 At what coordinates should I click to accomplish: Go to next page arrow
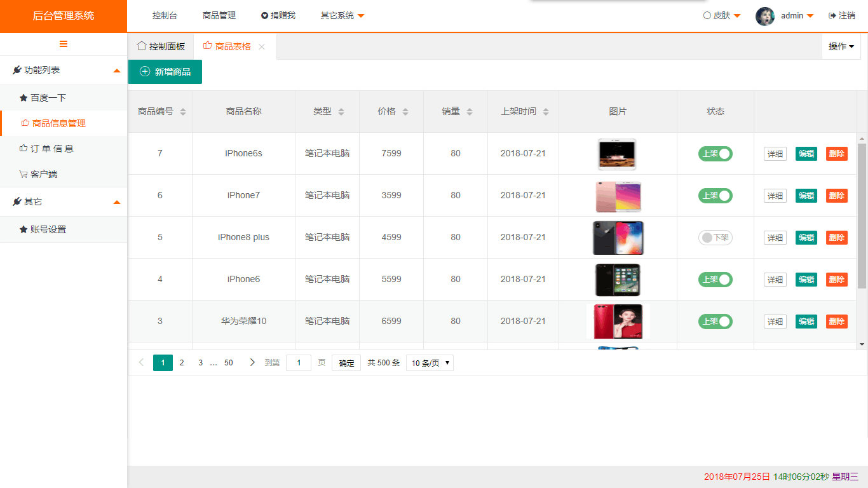pyautogui.click(x=252, y=363)
